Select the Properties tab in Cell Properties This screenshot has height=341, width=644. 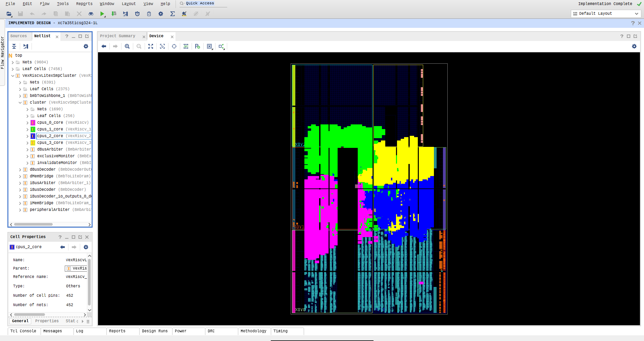[47, 321]
